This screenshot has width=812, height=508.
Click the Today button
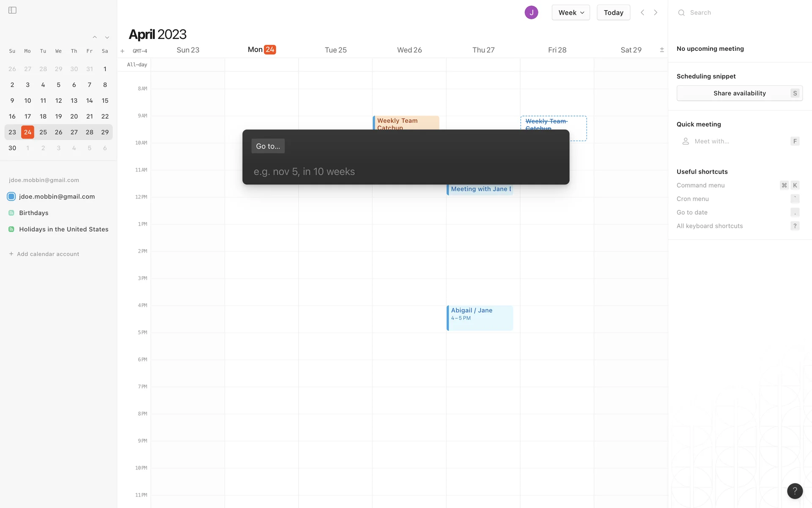click(613, 12)
